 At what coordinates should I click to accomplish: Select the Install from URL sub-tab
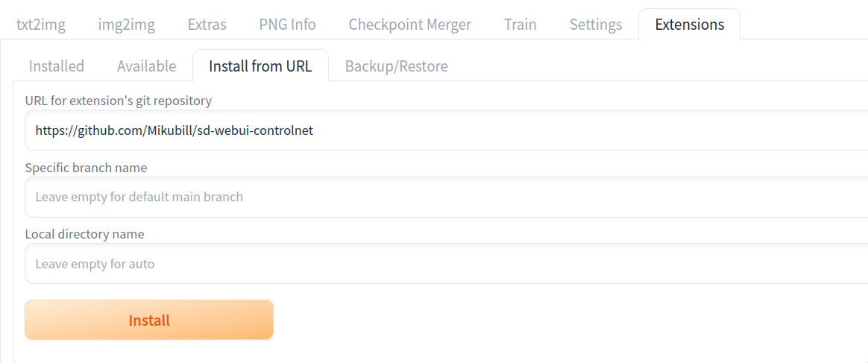[x=260, y=66]
